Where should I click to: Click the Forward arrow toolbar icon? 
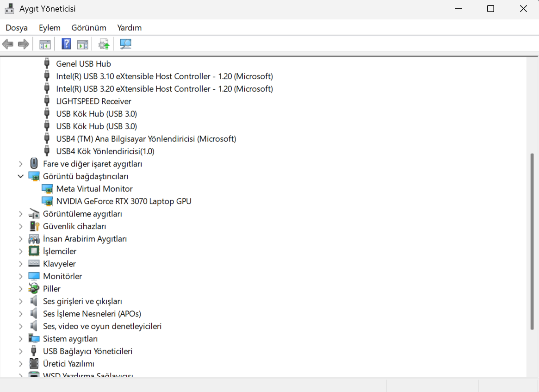24,44
